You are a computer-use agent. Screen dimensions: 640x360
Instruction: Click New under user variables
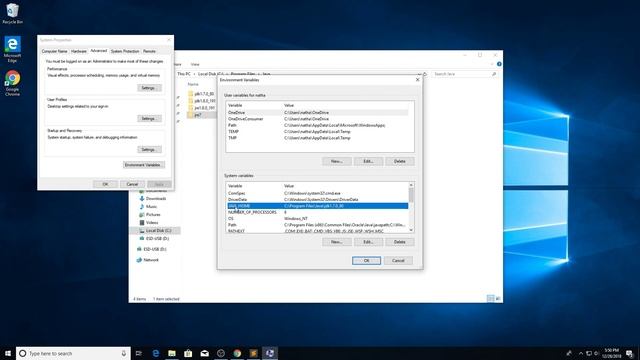pos(337,161)
